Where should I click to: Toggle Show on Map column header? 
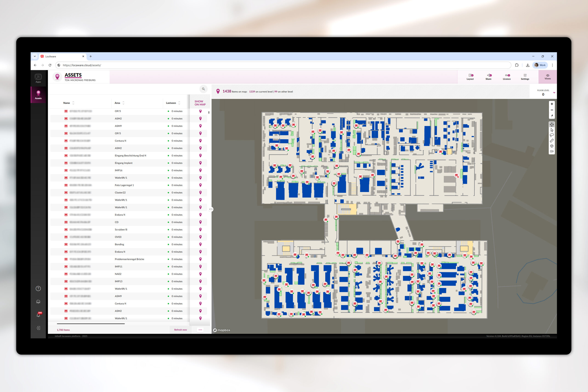coord(200,103)
